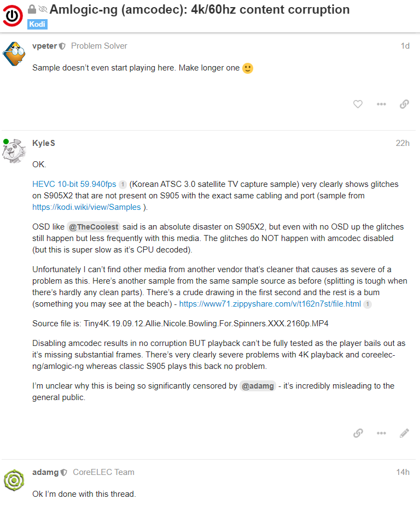Open KyleS's user avatar
420x505 pixels.
14,151
